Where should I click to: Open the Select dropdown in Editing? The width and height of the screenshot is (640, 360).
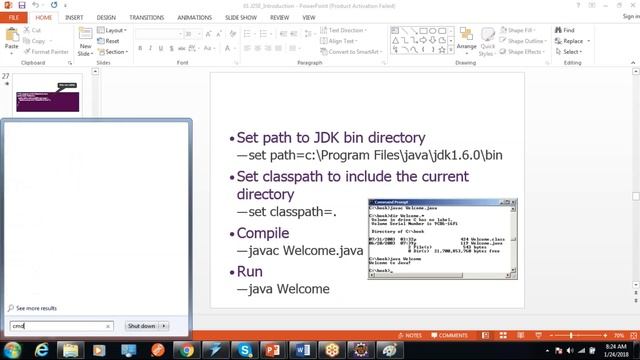point(569,52)
